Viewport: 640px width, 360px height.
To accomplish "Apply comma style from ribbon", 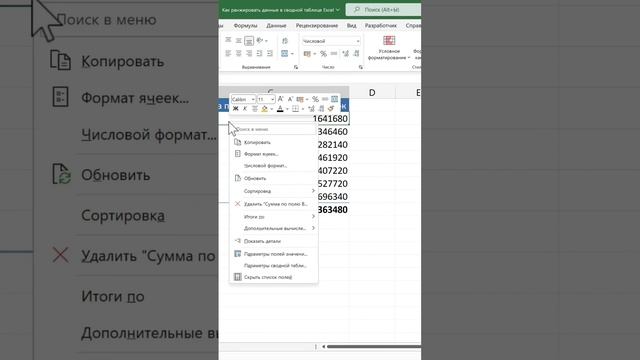I will click(334, 53).
